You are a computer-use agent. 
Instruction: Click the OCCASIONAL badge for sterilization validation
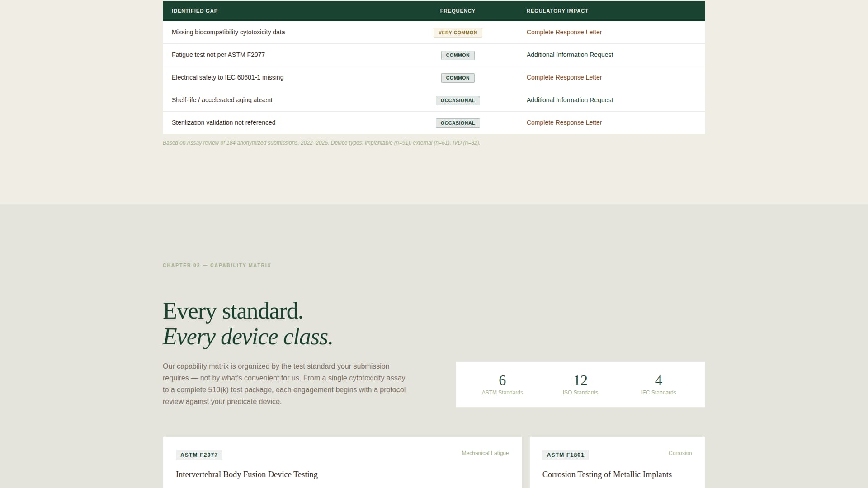pyautogui.click(x=458, y=123)
